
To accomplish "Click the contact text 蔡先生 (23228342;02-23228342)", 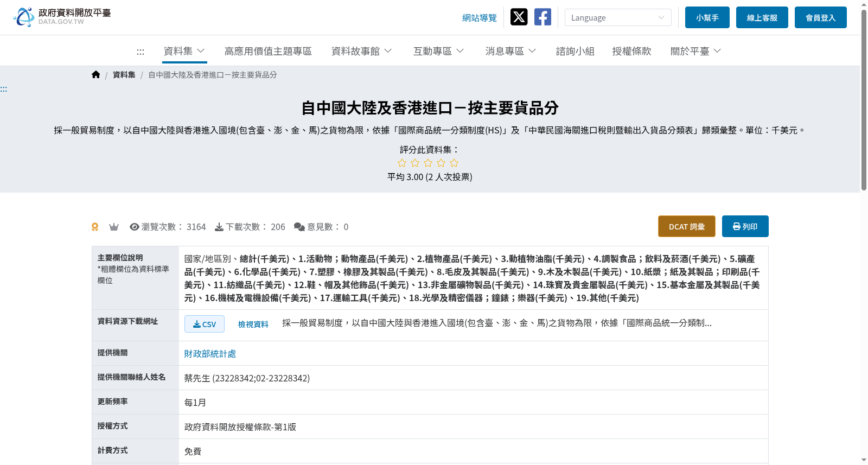I will click(x=247, y=378).
